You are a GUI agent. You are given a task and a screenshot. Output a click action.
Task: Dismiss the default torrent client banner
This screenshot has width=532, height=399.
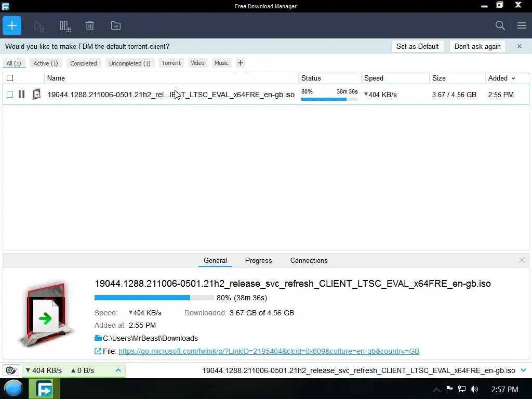click(x=520, y=46)
